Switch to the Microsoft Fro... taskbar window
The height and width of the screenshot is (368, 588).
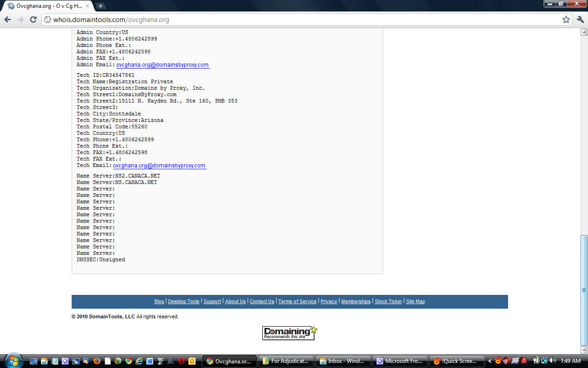[x=400, y=361]
